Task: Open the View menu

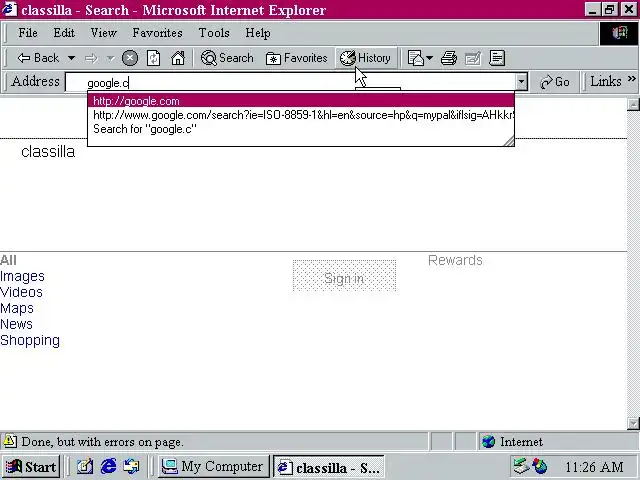Action: [x=103, y=33]
